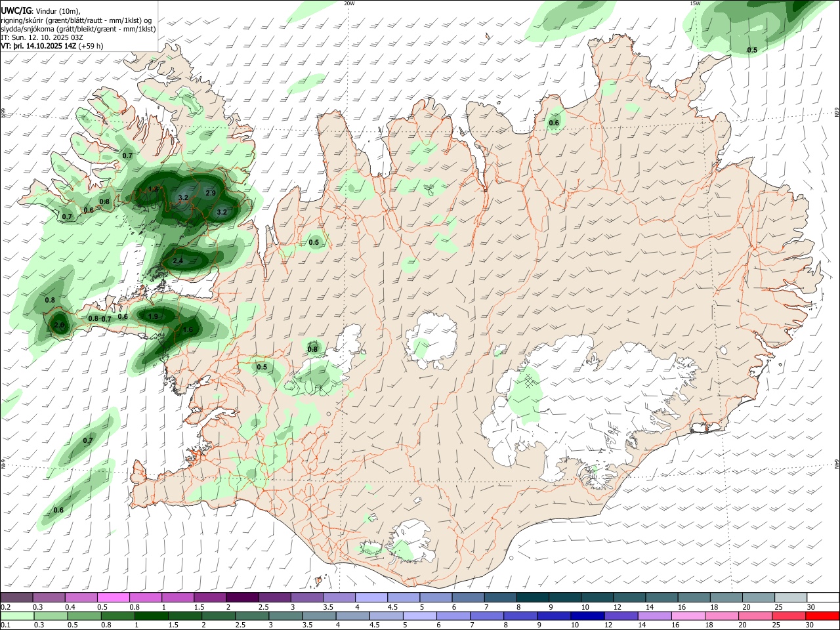Viewport: 840px width, 630px height.
Task: Select the 'VT: Þri. 14.10.2025 14Z (+59 h)' text
Action: (x=52, y=46)
